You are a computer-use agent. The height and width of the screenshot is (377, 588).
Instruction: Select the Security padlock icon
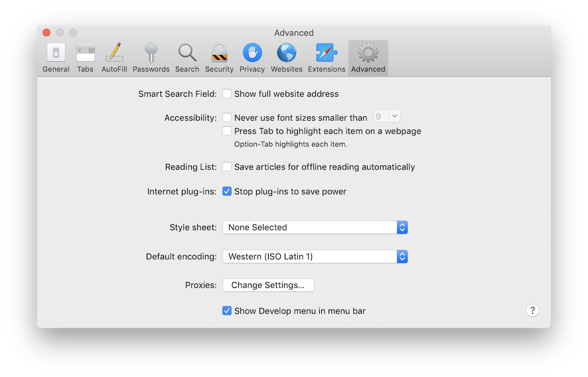click(219, 54)
